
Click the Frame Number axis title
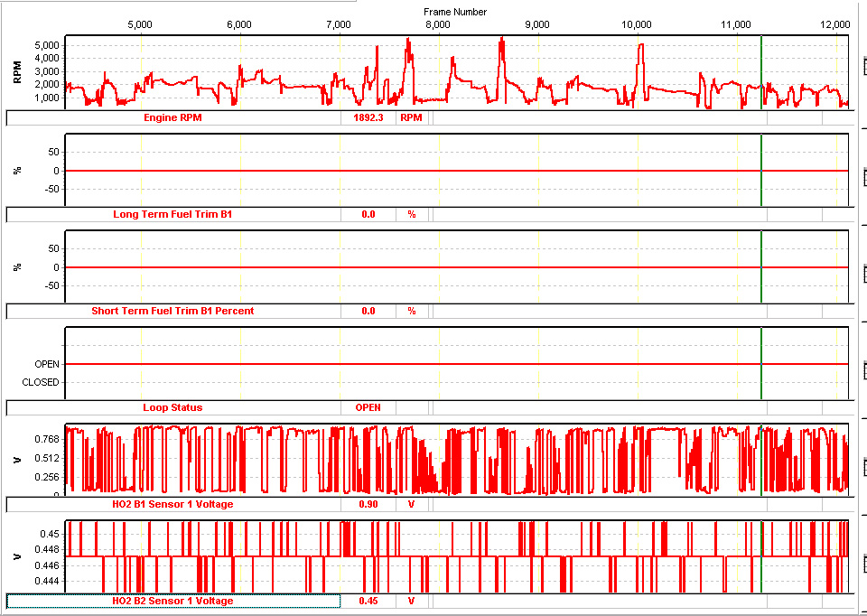coord(455,12)
